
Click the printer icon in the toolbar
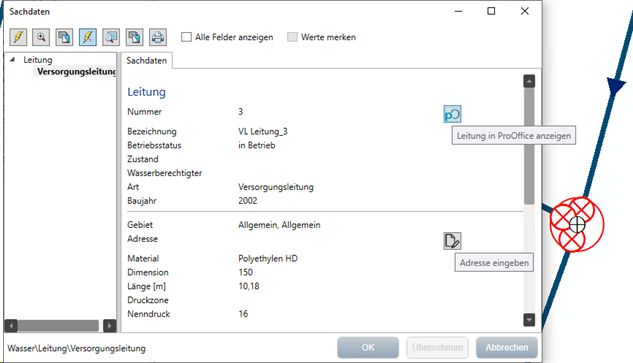coord(158,37)
